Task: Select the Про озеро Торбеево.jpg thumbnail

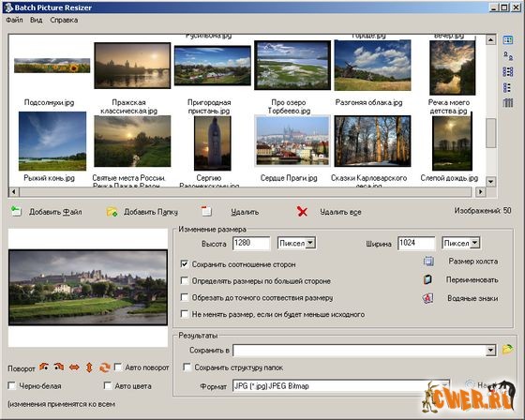Action: pos(292,66)
